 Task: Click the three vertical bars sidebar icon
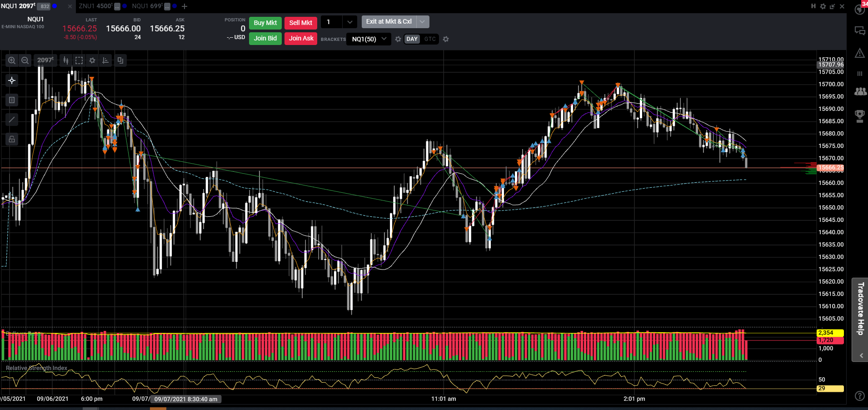pyautogui.click(x=860, y=74)
